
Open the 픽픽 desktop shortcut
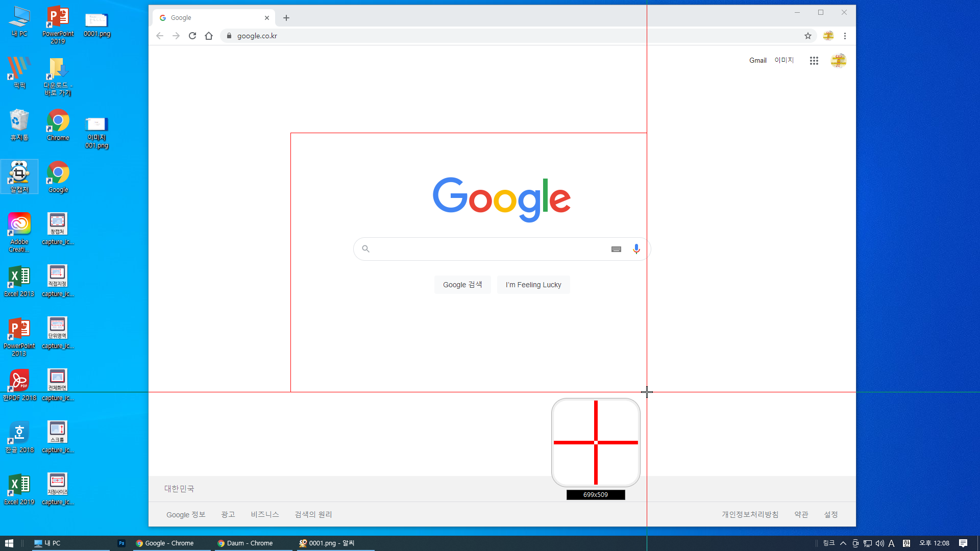point(19,72)
